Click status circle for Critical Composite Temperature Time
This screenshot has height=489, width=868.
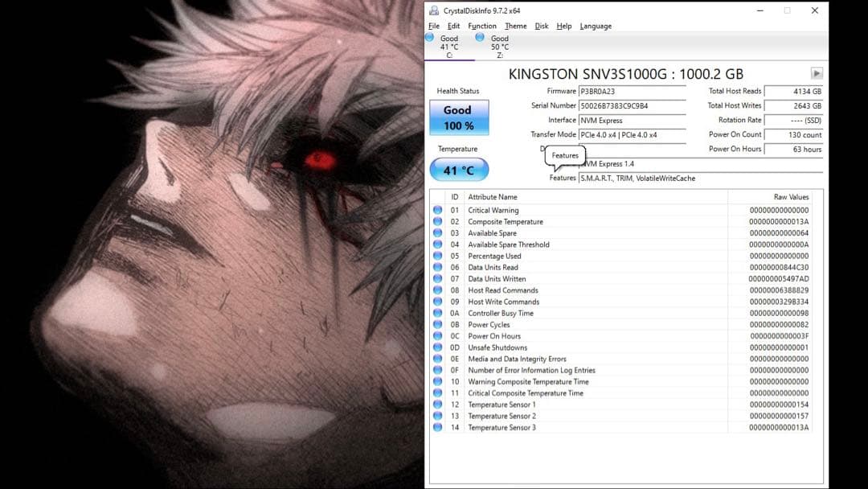[437, 393]
